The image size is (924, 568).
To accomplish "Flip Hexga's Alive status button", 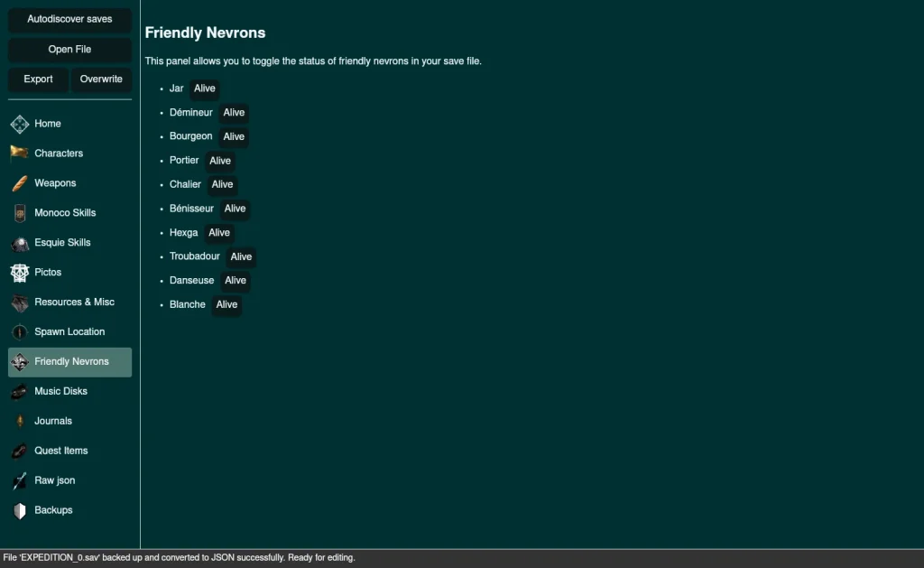I will tap(219, 233).
